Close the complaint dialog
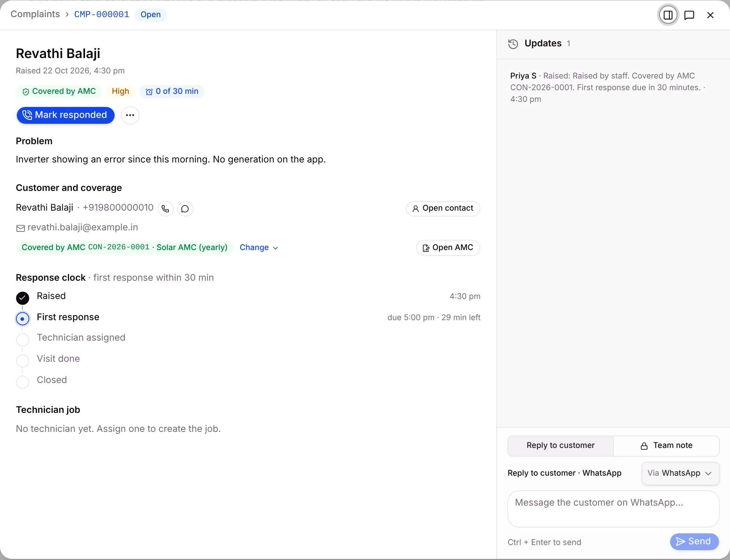This screenshot has width=730, height=560. (710, 15)
